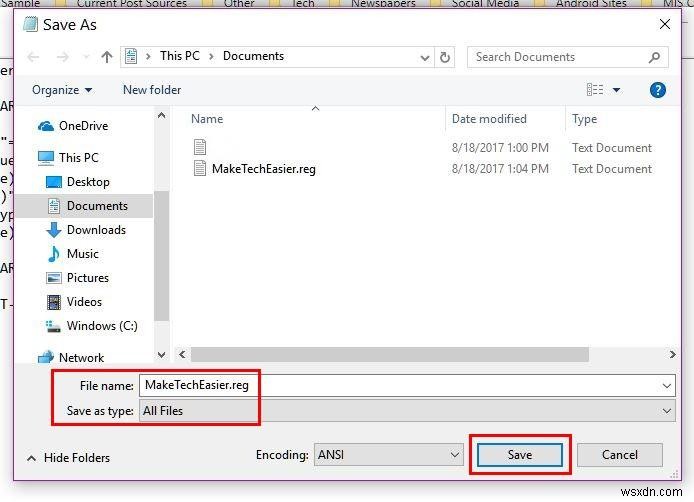Click the 8/18/2017 1:00 PM date cell

[x=500, y=148]
